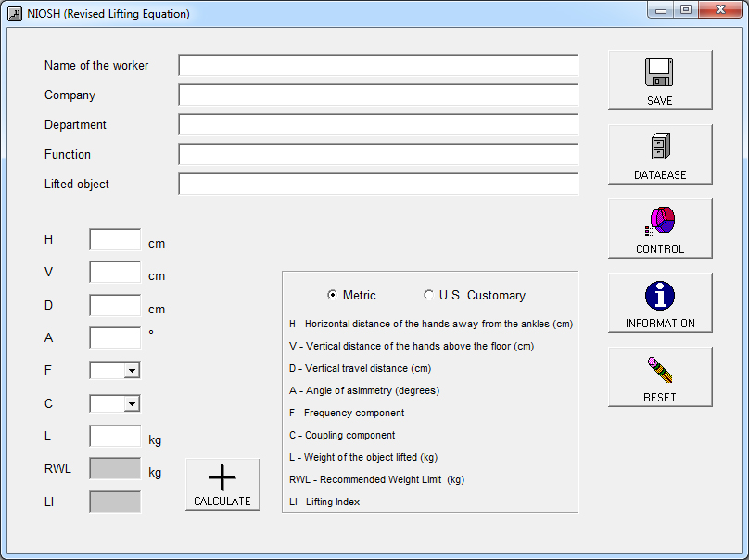Open the DATABASE cabinet button
The width and height of the screenshot is (749, 560).
pos(660,154)
